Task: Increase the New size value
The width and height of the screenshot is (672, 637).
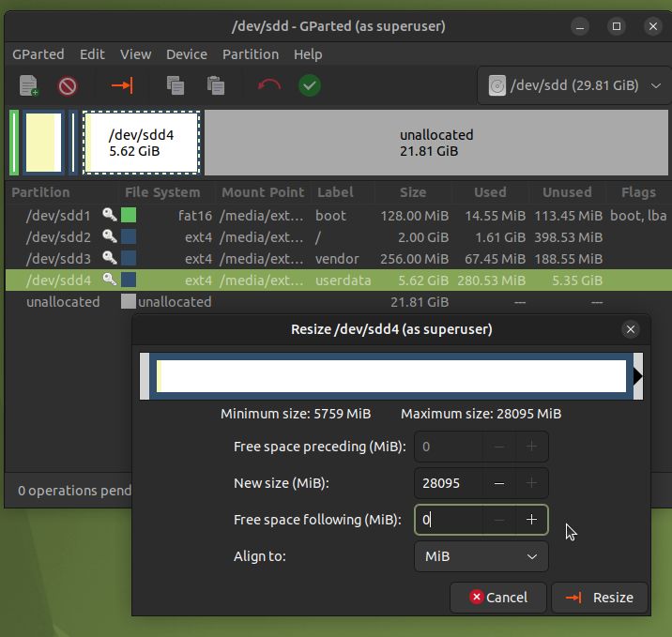Action: tap(531, 483)
